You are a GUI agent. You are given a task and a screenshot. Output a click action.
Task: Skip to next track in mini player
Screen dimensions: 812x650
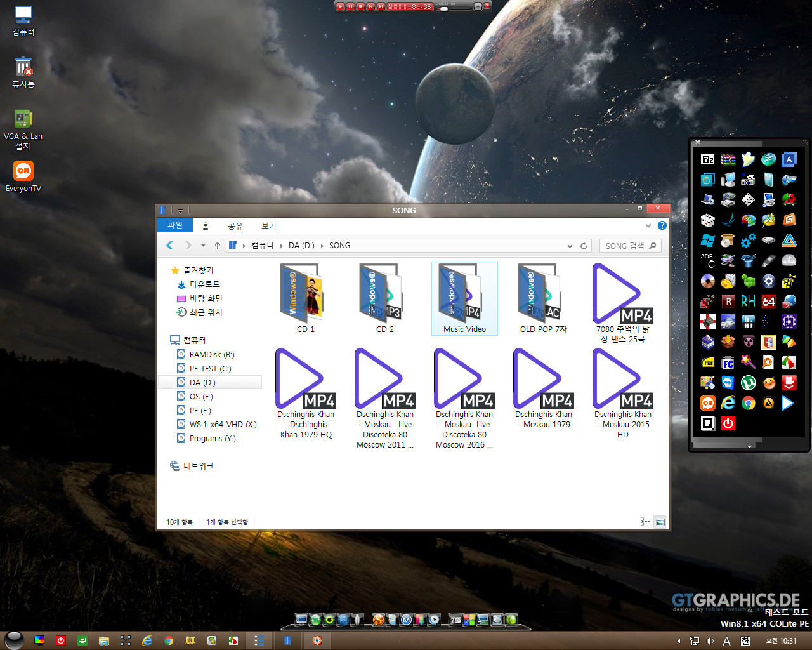coord(381,6)
